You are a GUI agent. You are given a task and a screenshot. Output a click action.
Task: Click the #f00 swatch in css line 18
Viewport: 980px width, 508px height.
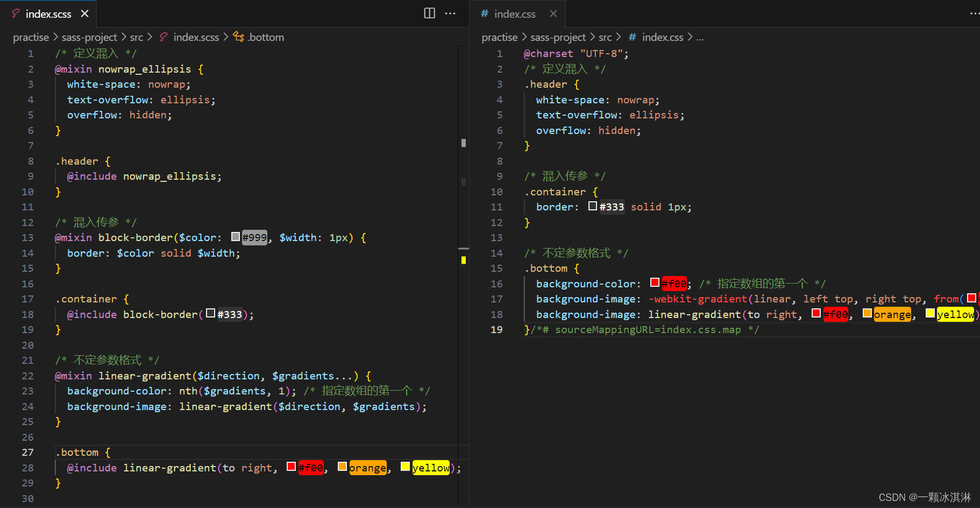click(x=816, y=313)
